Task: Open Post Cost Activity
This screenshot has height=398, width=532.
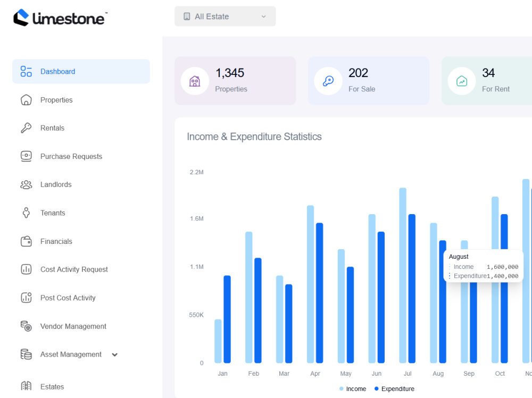Action: click(68, 298)
